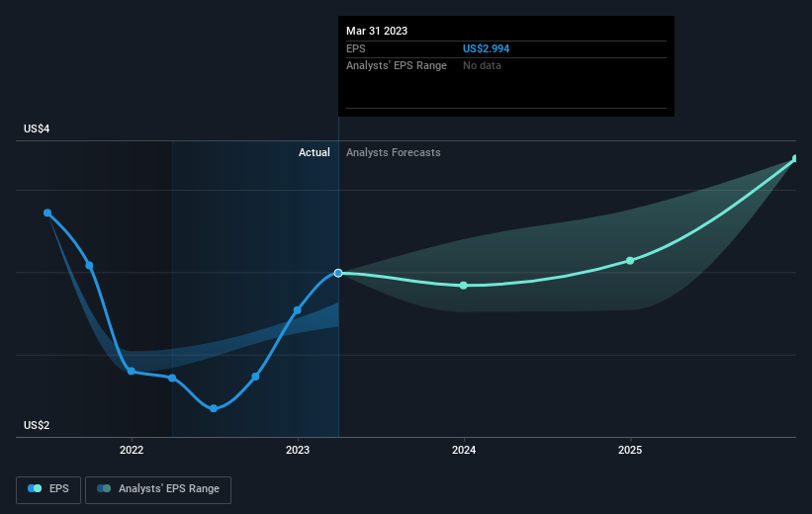Click the 'Analysts Forecasts' label
The height and width of the screenshot is (514, 812).
[393, 152]
